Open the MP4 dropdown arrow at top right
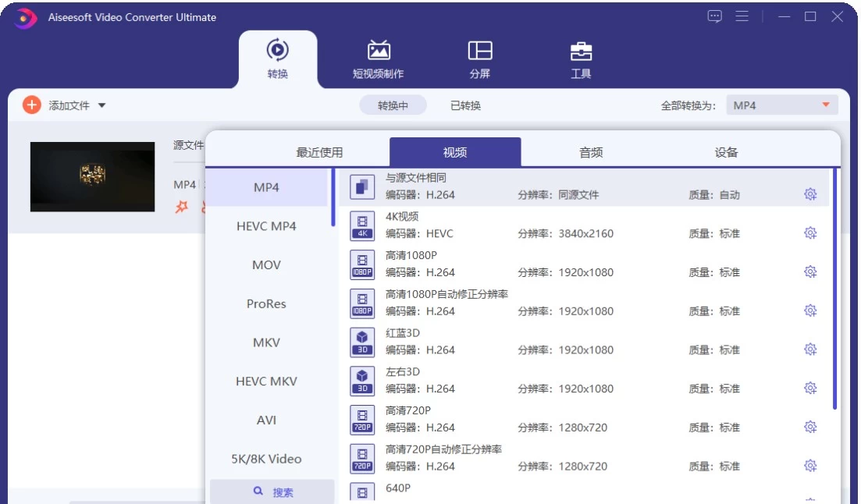The height and width of the screenshot is (504, 861). (827, 105)
